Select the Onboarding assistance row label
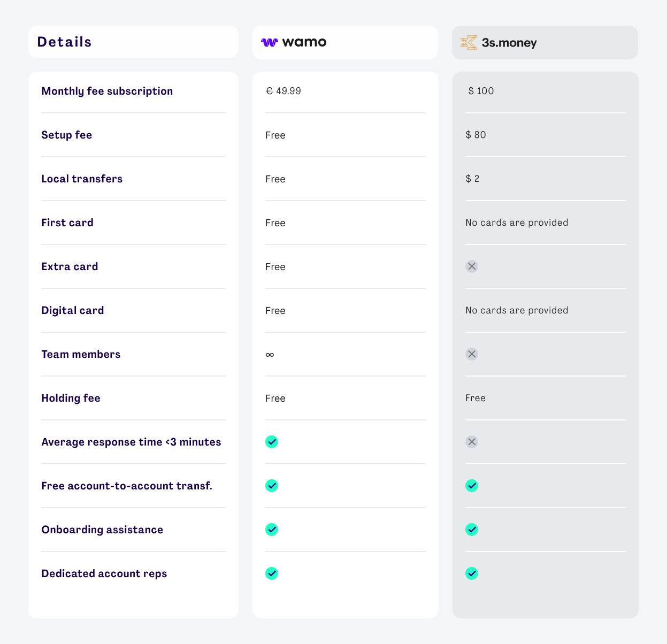667x644 pixels. tap(102, 530)
